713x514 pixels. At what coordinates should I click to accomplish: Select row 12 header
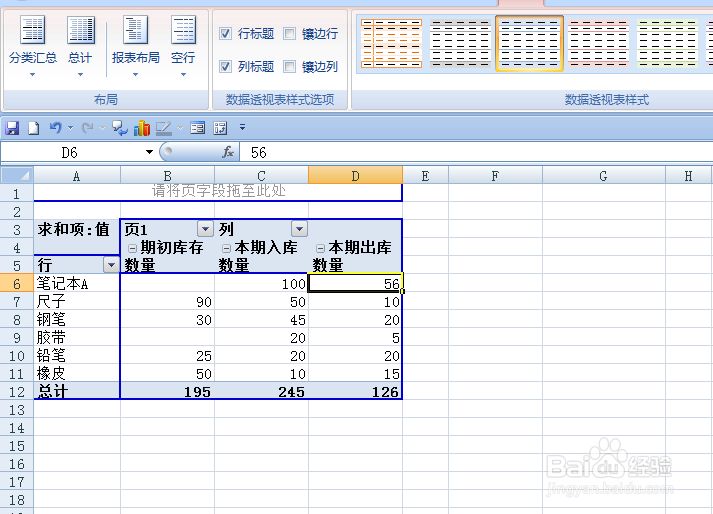pyautogui.click(x=17, y=392)
